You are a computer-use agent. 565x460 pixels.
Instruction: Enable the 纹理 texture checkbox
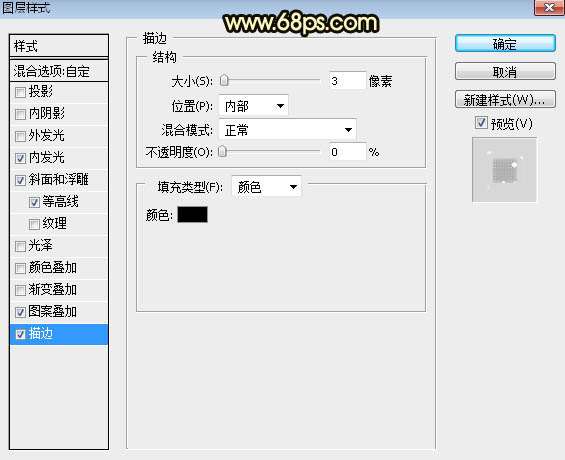pyautogui.click(x=34, y=224)
